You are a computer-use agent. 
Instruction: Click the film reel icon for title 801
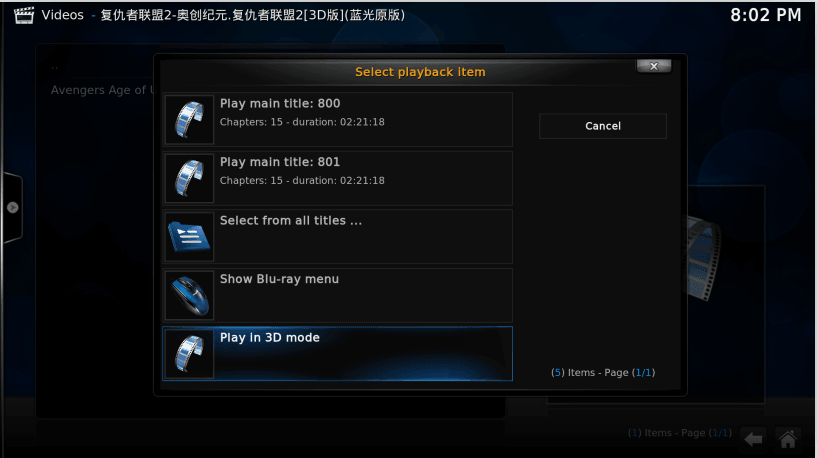tap(189, 178)
